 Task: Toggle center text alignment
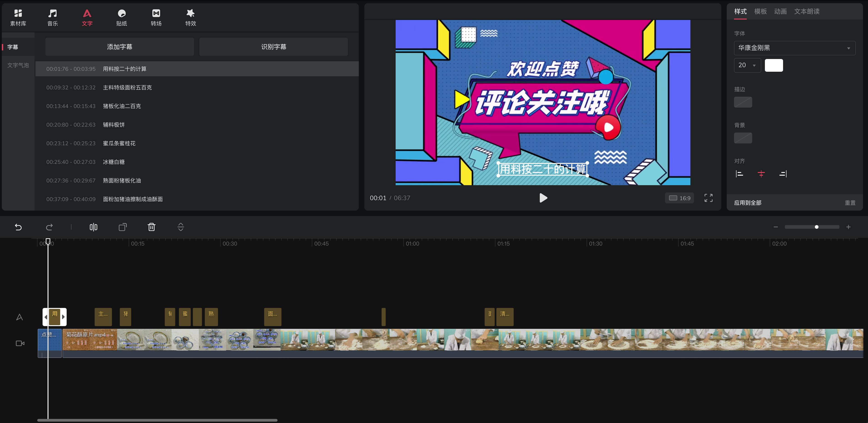[x=761, y=174]
